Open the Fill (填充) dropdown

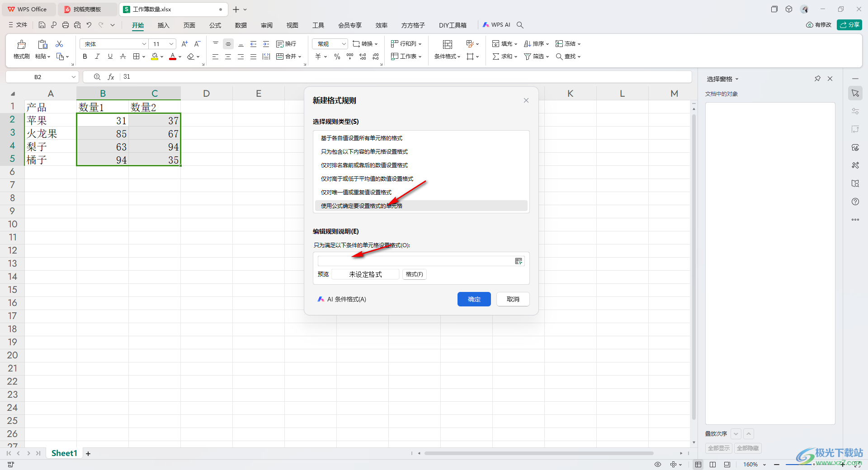505,44
